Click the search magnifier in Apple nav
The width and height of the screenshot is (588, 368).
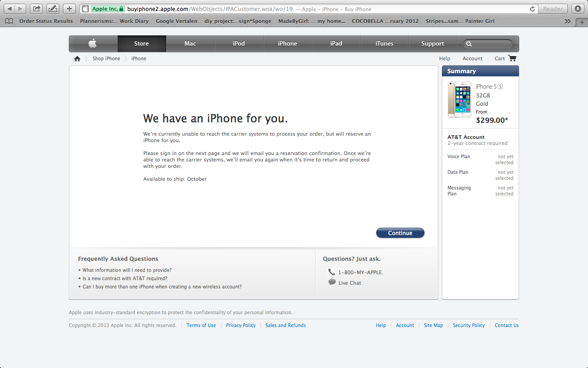point(469,44)
